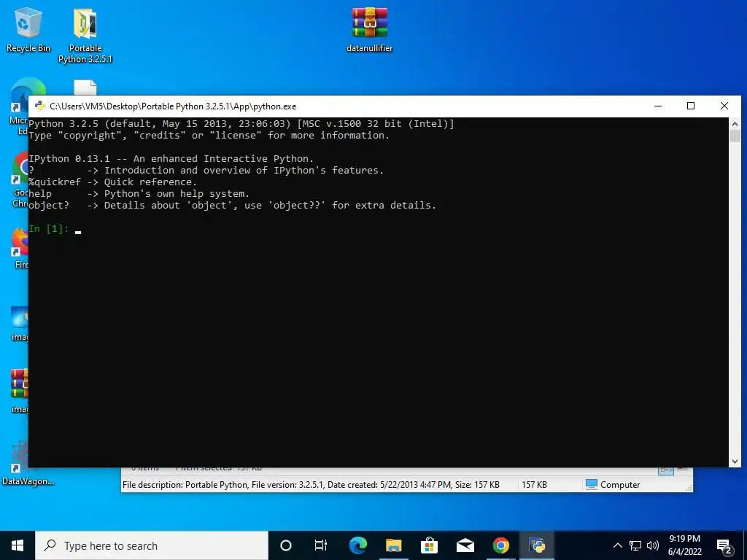The width and height of the screenshot is (747, 560).
Task: Open the Recycle Bin desktop icon
Action: (x=28, y=29)
